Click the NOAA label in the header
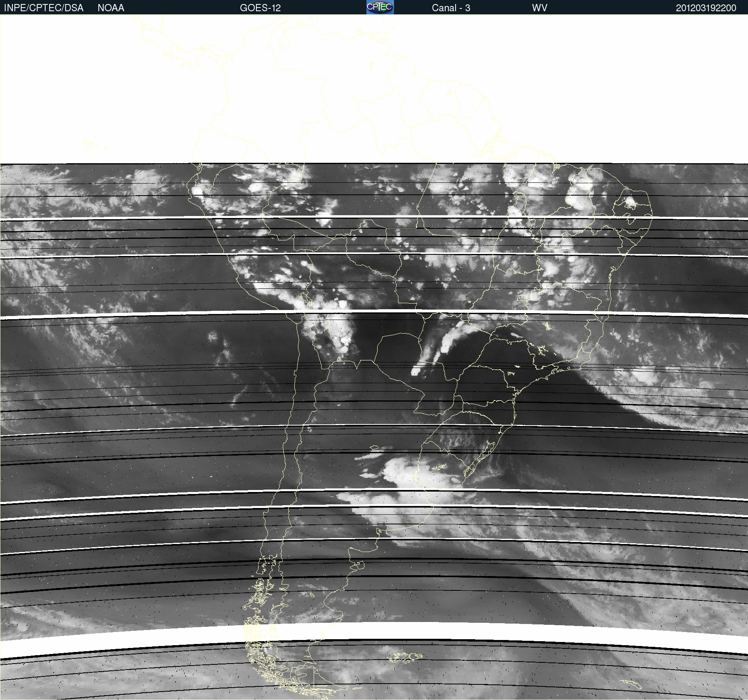 (111, 8)
